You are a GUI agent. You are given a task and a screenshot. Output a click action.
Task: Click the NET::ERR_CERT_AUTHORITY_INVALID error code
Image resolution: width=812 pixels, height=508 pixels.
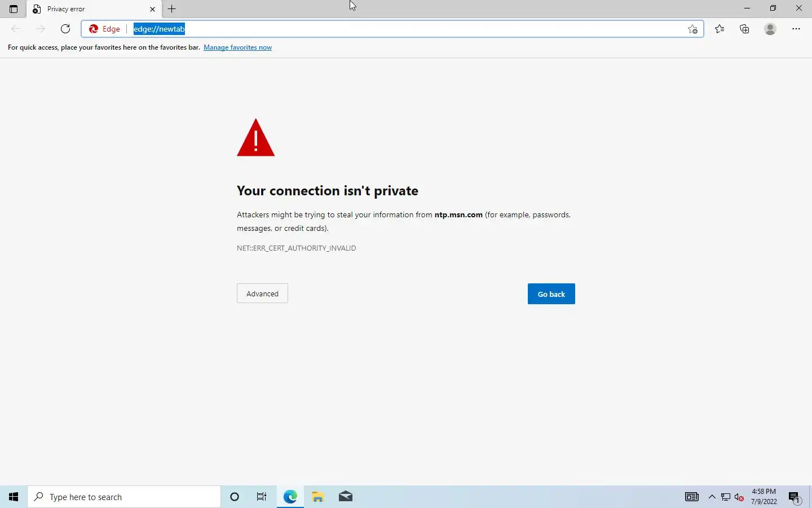[297, 248]
